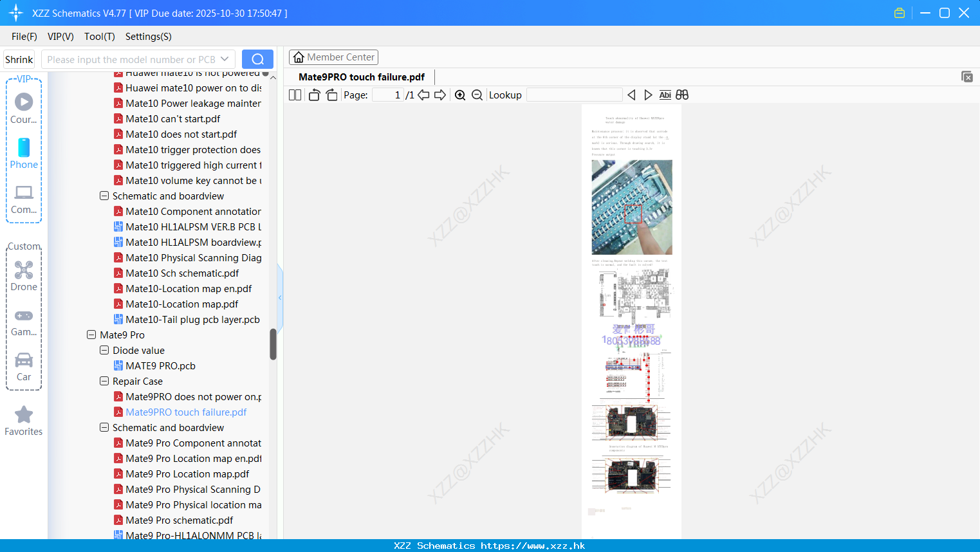Click the motherboard photo in the PDF

[x=632, y=207]
